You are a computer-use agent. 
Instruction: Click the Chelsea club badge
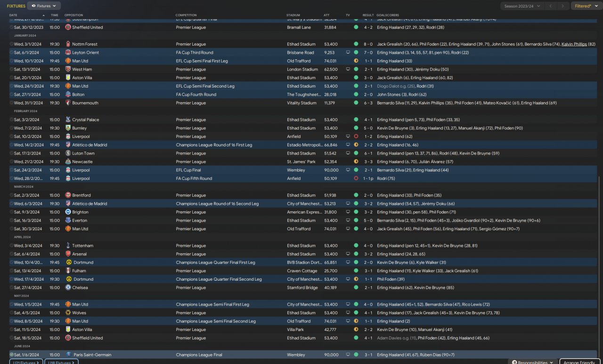[x=68, y=288]
